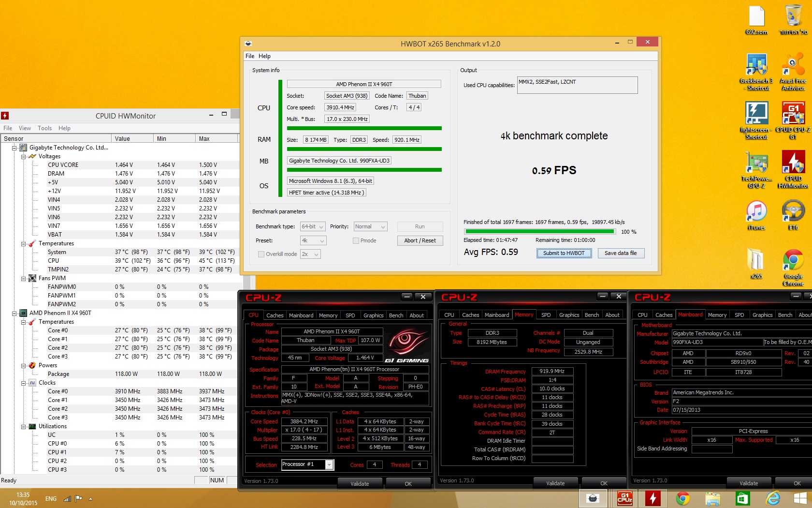Open the ET6 desktop icon
Screen dimensions: 812x508
[x=793, y=215]
